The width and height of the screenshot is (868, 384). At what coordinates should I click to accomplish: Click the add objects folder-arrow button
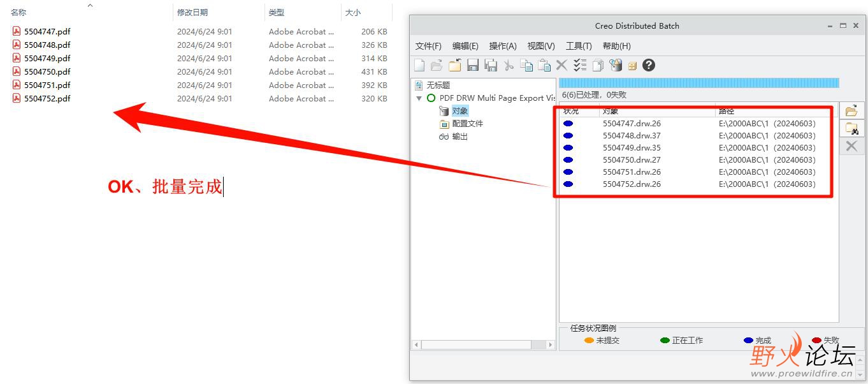851,110
